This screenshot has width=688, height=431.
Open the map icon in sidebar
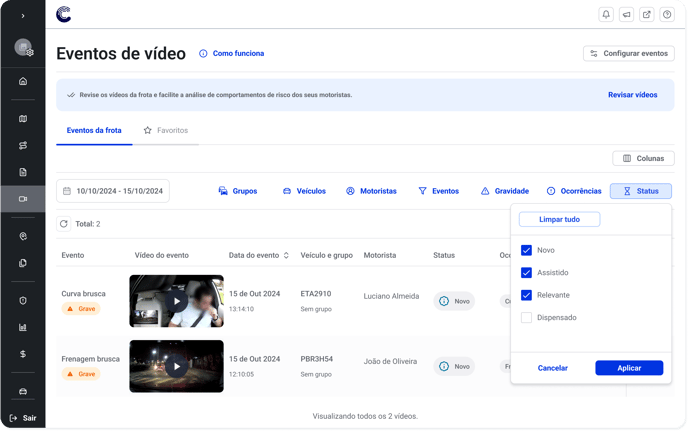(x=23, y=119)
